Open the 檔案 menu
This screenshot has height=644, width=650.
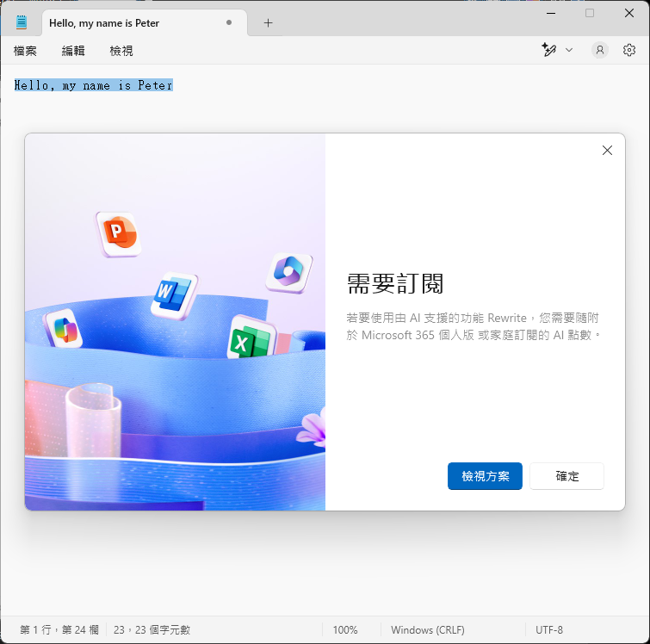coord(25,51)
